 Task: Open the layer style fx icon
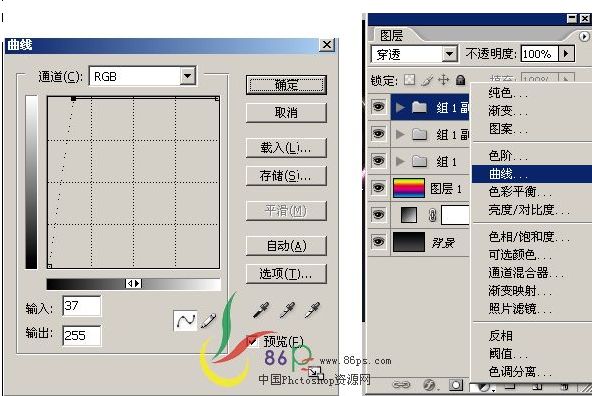coord(429,385)
